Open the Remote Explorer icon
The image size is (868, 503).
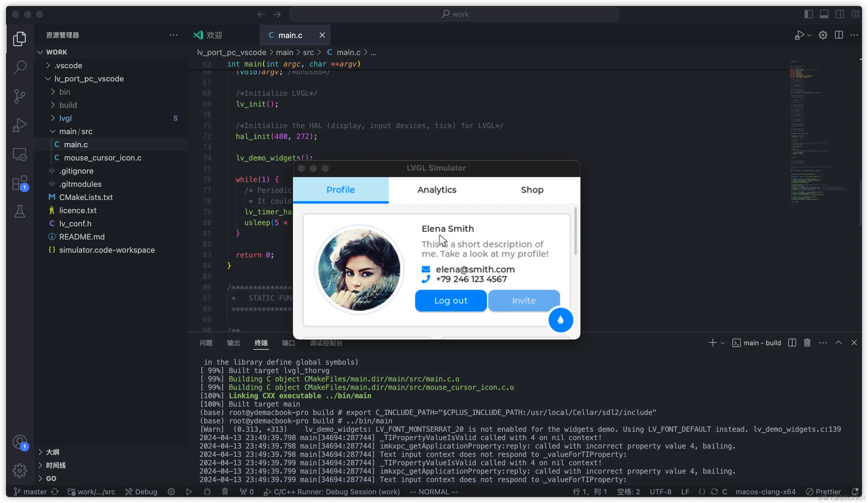coord(20,154)
